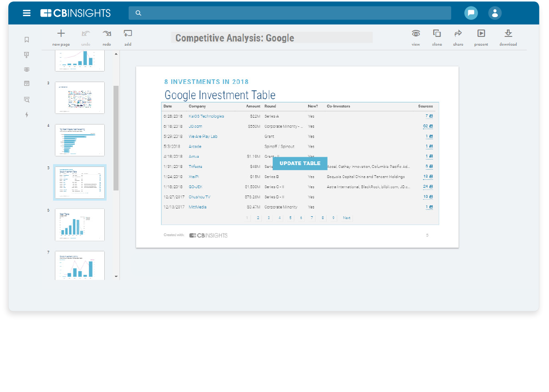Open sources for Arcade row
This screenshot has width=549, height=392.
click(x=429, y=147)
